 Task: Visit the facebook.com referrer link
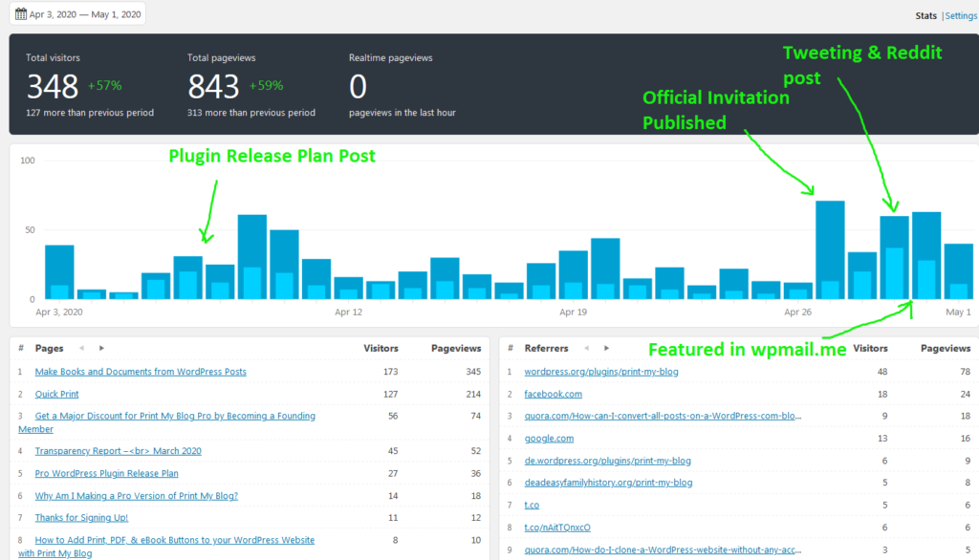[x=554, y=394]
